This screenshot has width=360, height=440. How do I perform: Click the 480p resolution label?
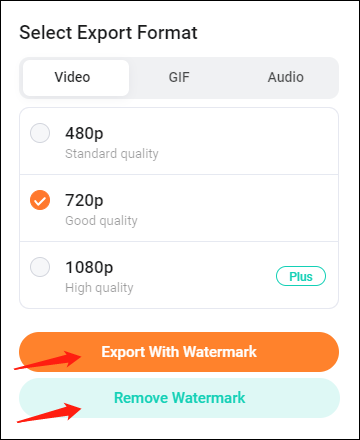[84, 134]
